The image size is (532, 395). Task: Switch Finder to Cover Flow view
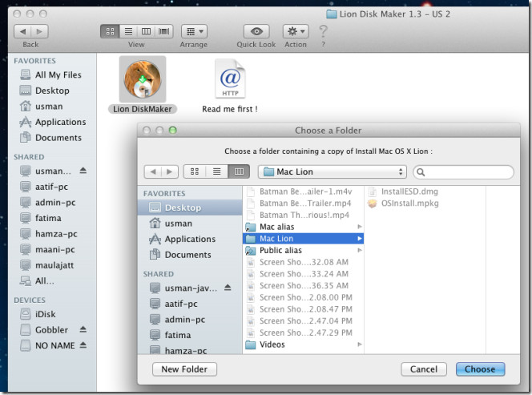pyautogui.click(x=163, y=31)
